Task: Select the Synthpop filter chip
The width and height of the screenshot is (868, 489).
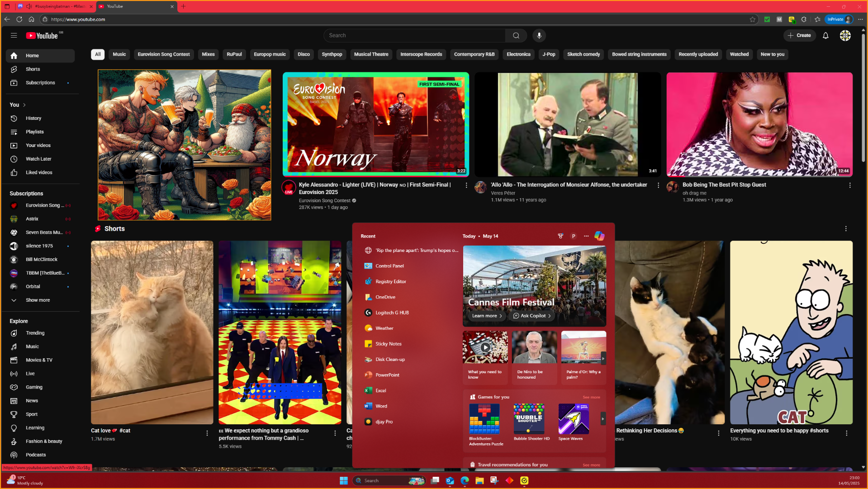Action: click(x=332, y=54)
